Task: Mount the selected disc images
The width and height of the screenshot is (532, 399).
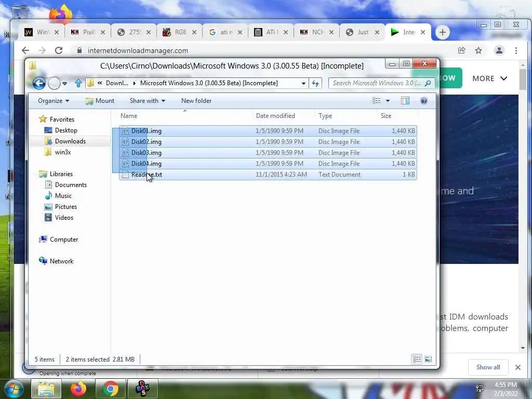Action: point(100,101)
